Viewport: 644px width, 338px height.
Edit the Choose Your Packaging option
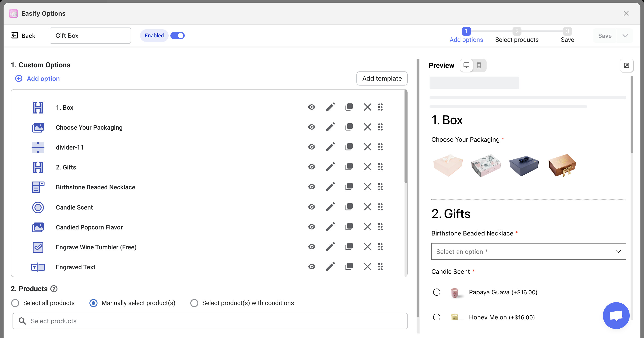pos(330,127)
